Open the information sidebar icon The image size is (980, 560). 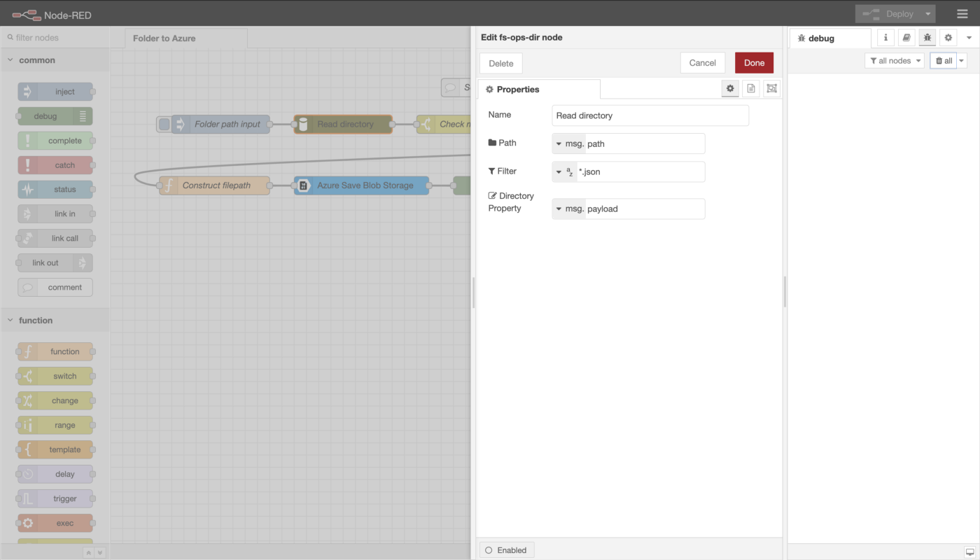(886, 38)
